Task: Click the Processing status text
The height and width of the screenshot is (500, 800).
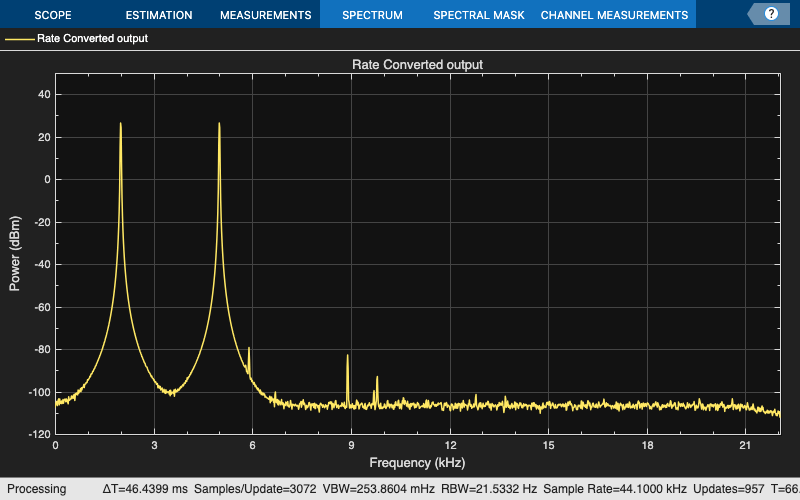Action: pyautogui.click(x=37, y=489)
